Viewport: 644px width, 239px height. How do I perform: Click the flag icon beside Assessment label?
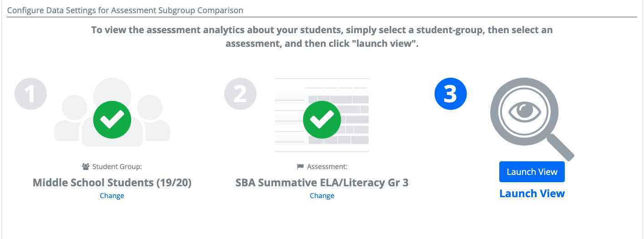(x=300, y=167)
